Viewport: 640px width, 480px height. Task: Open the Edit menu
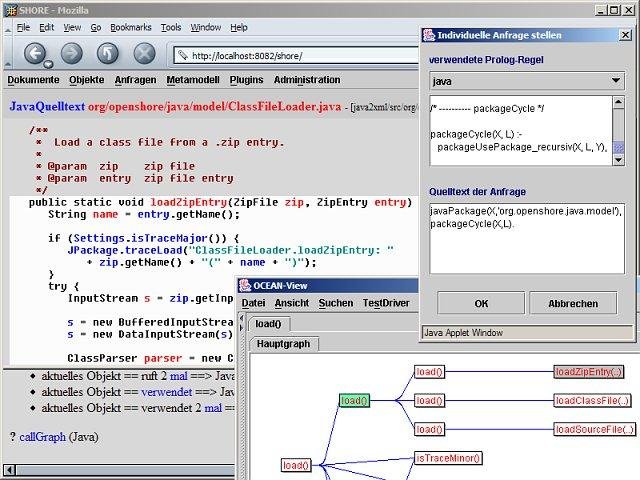point(47,27)
